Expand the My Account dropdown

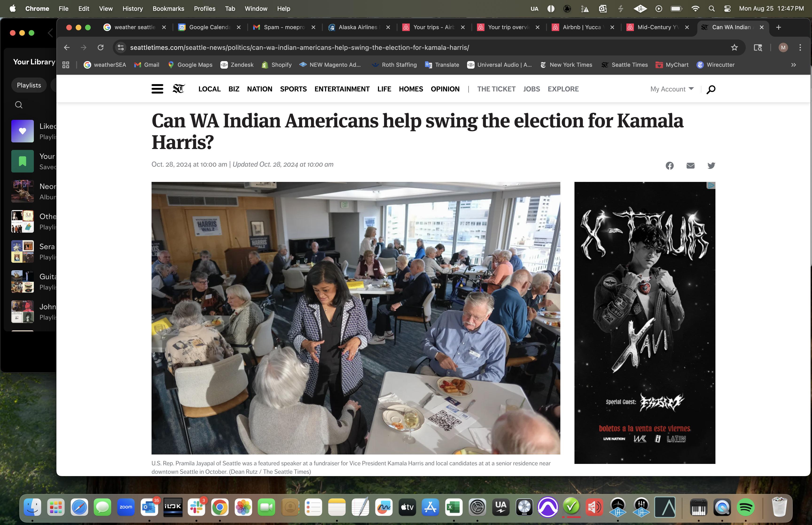point(671,89)
